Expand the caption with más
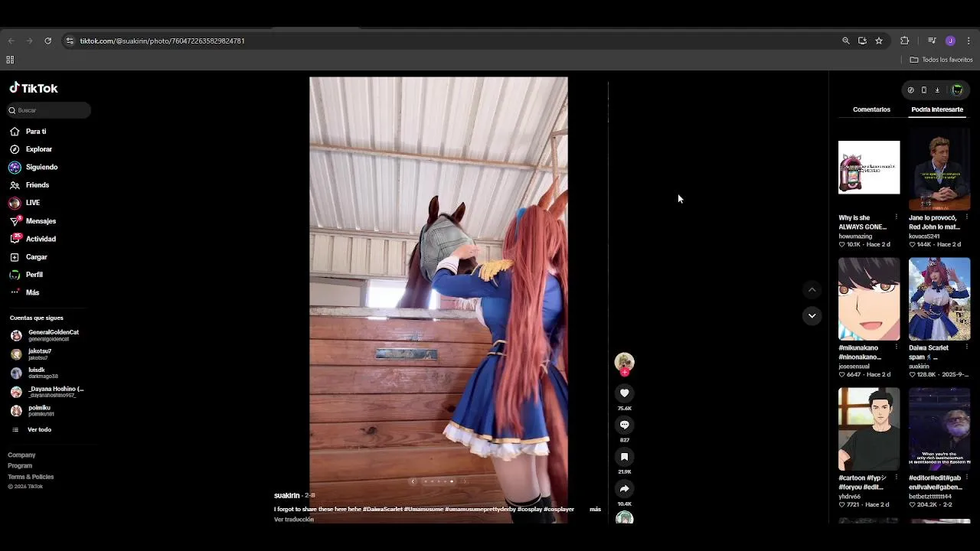Viewport: 980px width, 551px height. point(595,509)
